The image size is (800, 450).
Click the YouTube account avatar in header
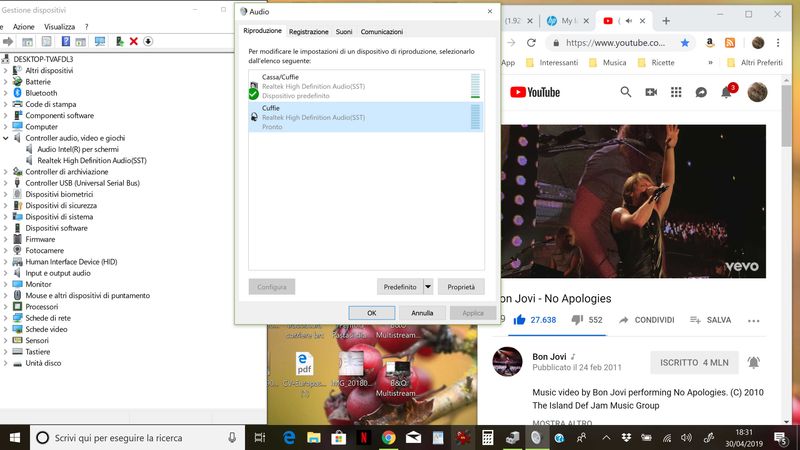point(757,92)
